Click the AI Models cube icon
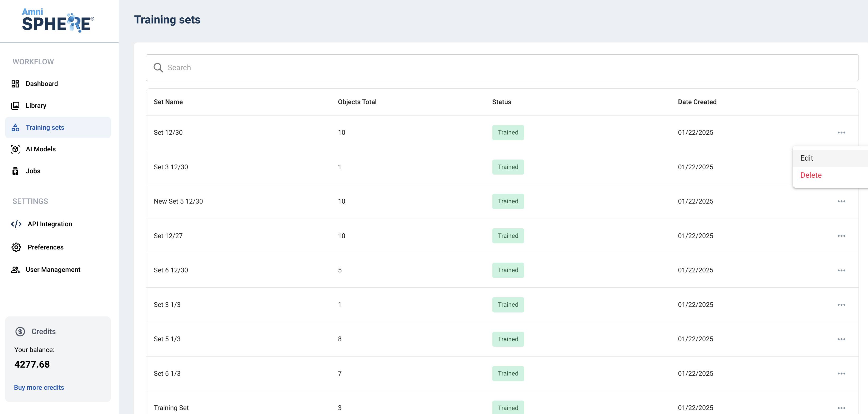The image size is (868, 414). (x=15, y=149)
